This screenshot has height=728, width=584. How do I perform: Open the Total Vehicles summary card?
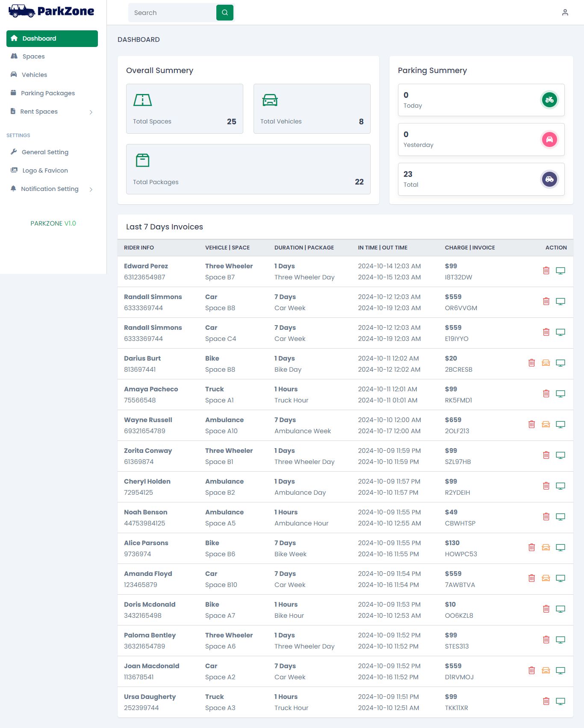point(312,109)
